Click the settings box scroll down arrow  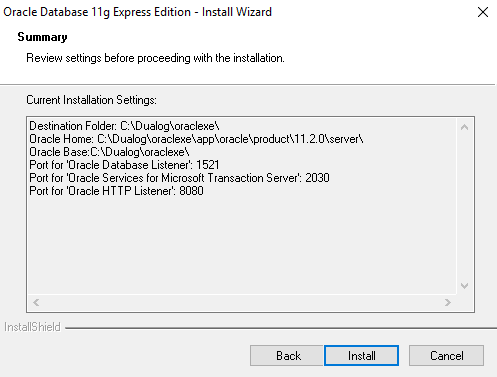[x=464, y=286]
